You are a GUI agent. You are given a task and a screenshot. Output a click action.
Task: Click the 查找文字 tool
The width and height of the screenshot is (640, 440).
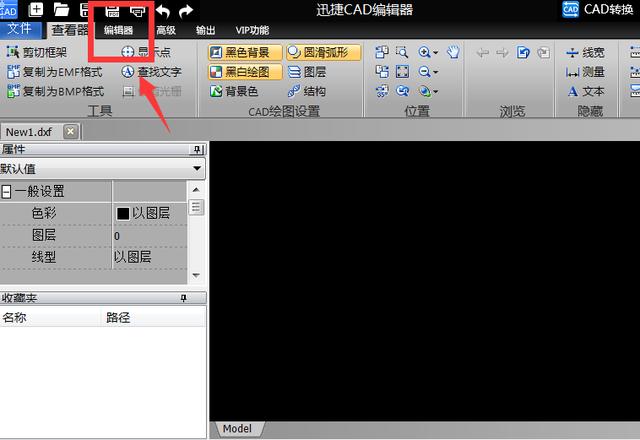[x=151, y=72]
